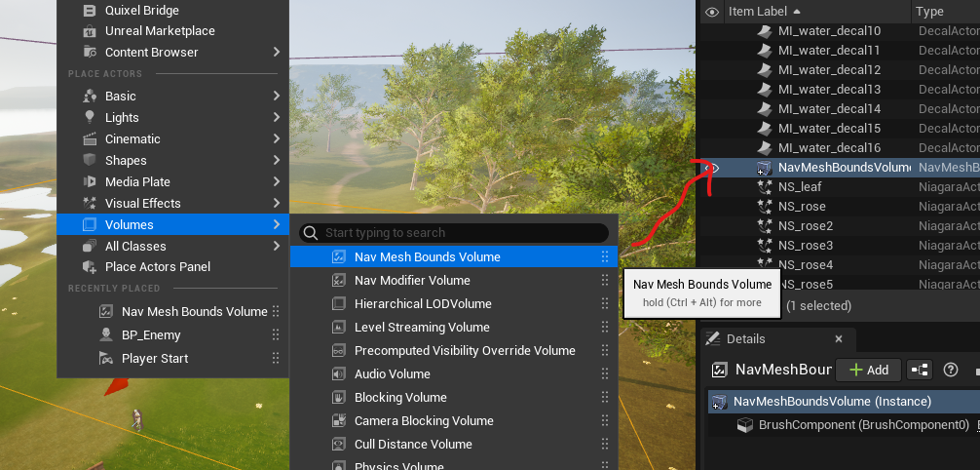Click the Media Plate icon
Image resolution: width=980 pixels, height=470 pixels.
pyautogui.click(x=90, y=181)
